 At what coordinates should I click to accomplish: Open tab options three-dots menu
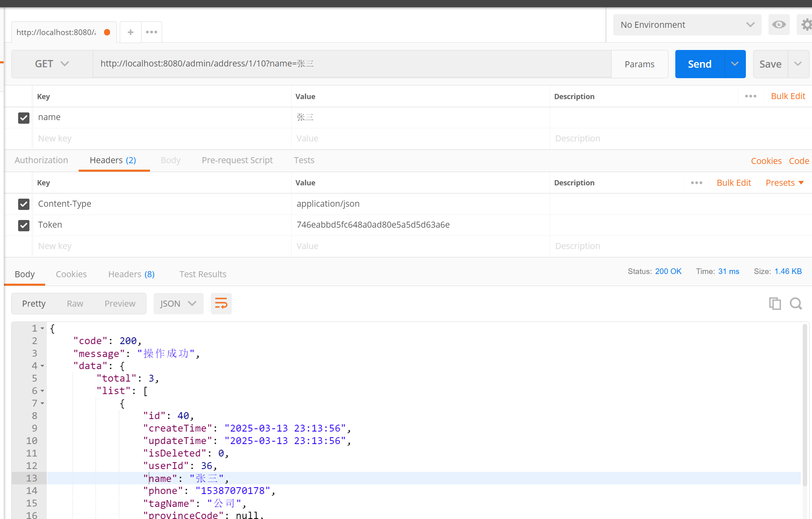(152, 32)
